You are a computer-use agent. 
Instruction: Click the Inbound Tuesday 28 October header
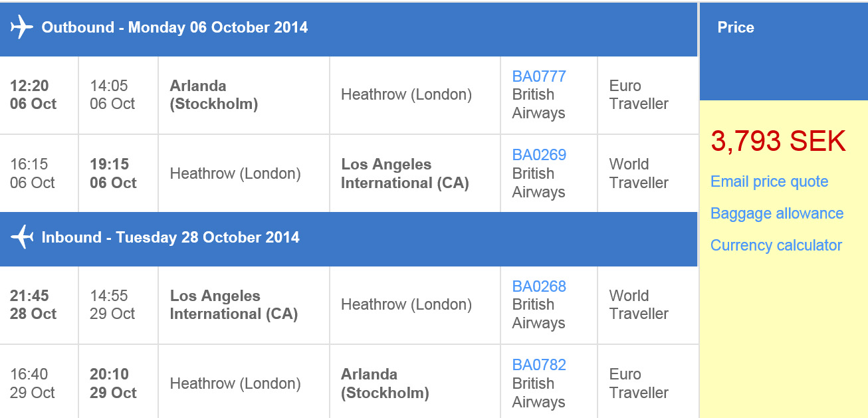click(170, 237)
